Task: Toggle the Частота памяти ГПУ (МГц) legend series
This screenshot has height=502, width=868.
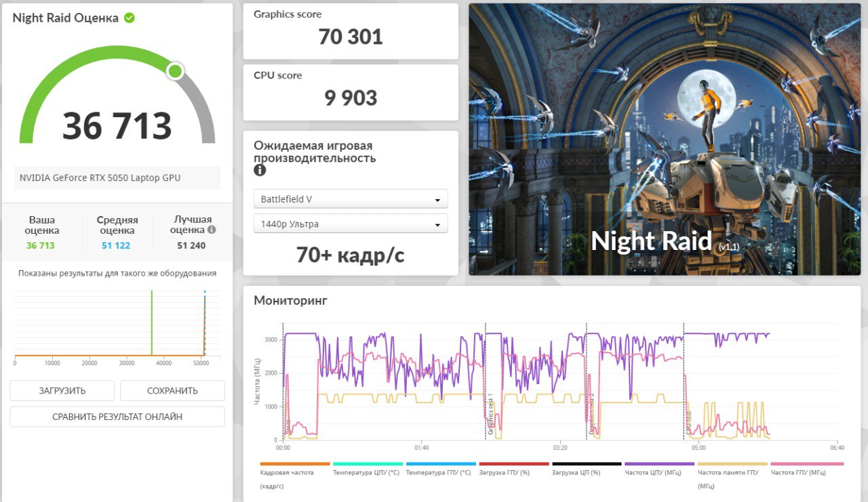Action: tap(732, 474)
